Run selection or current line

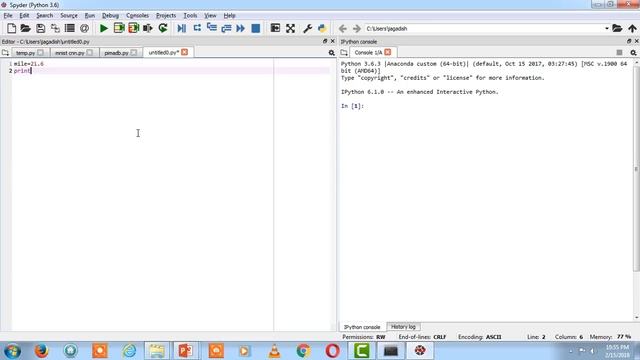pyautogui.click(x=148, y=28)
